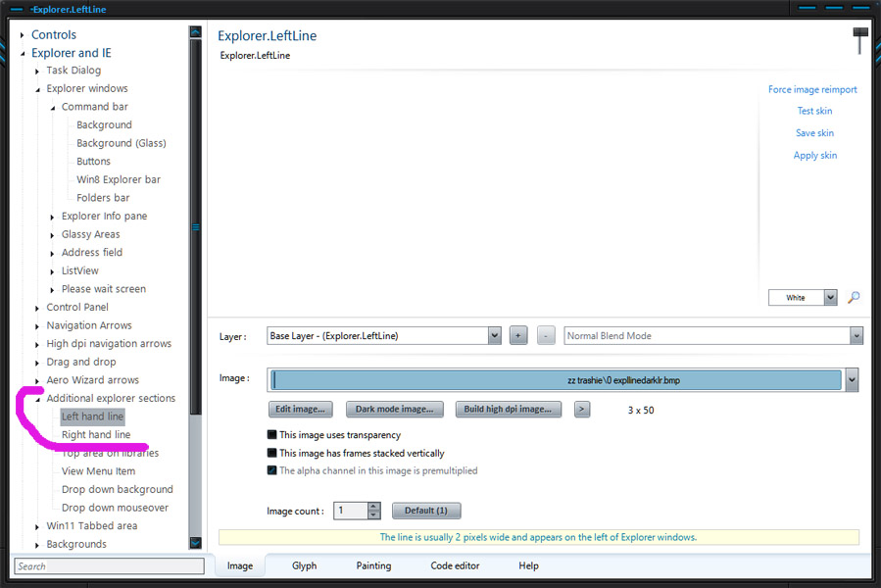Click the minus remove layer button
The height and width of the screenshot is (588, 881).
[x=547, y=336]
